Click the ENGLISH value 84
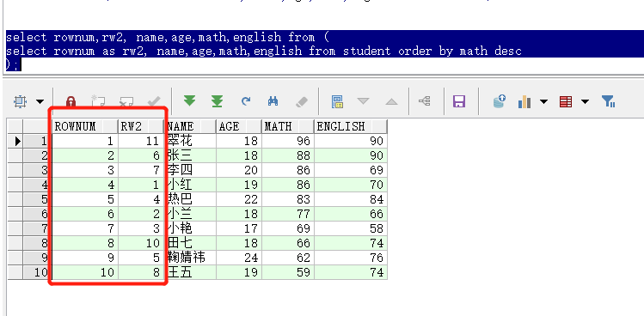Screen dimensions: 644x316 pyautogui.click(x=351, y=199)
